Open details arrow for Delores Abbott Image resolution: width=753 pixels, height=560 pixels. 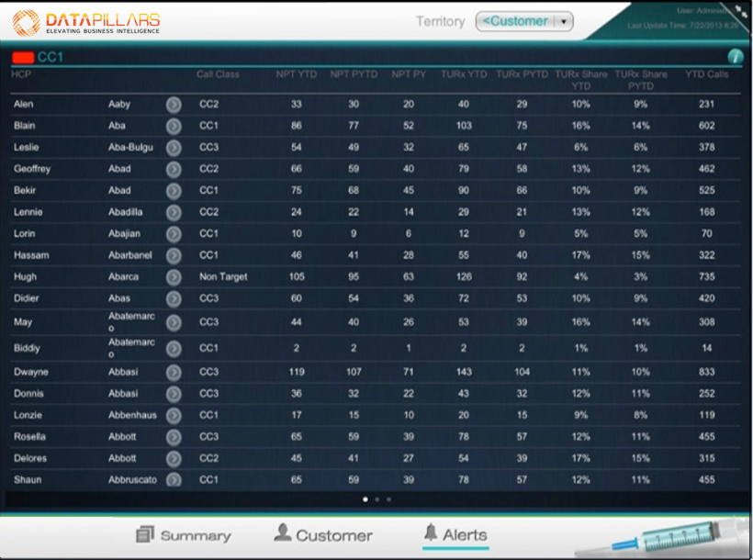pyautogui.click(x=174, y=459)
